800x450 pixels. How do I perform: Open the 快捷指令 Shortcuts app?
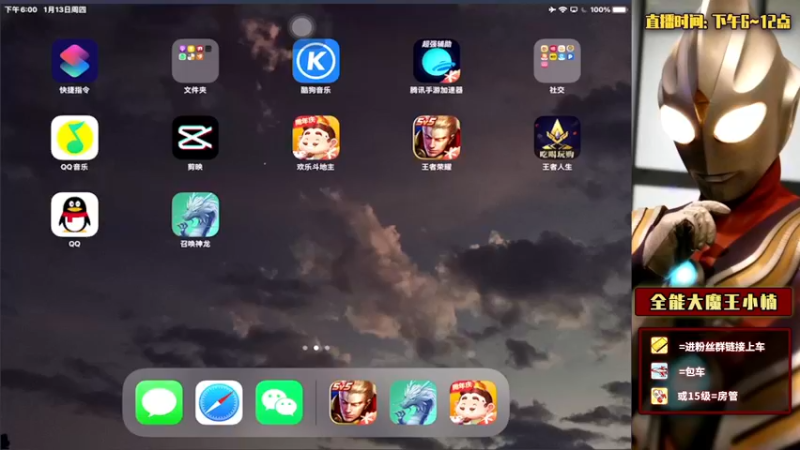pos(74,61)
